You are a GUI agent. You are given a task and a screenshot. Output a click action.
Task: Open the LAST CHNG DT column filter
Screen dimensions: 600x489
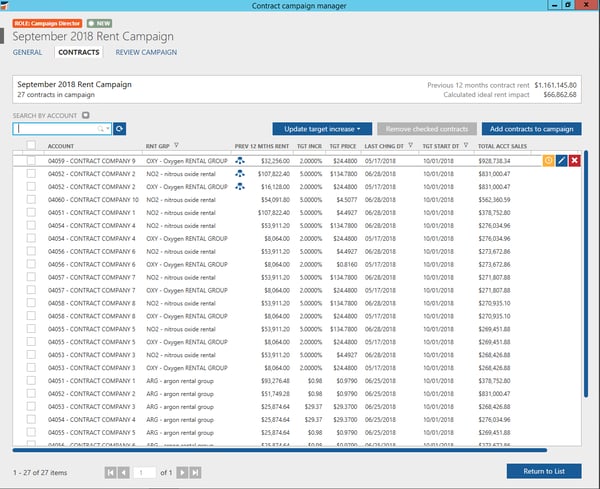pyautogui.click(x=411, y=146)
